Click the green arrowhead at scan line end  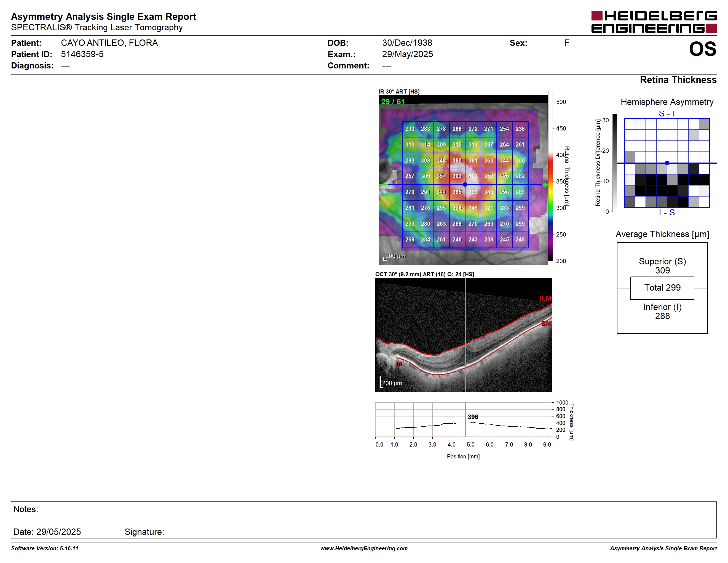tap(545, 184)
